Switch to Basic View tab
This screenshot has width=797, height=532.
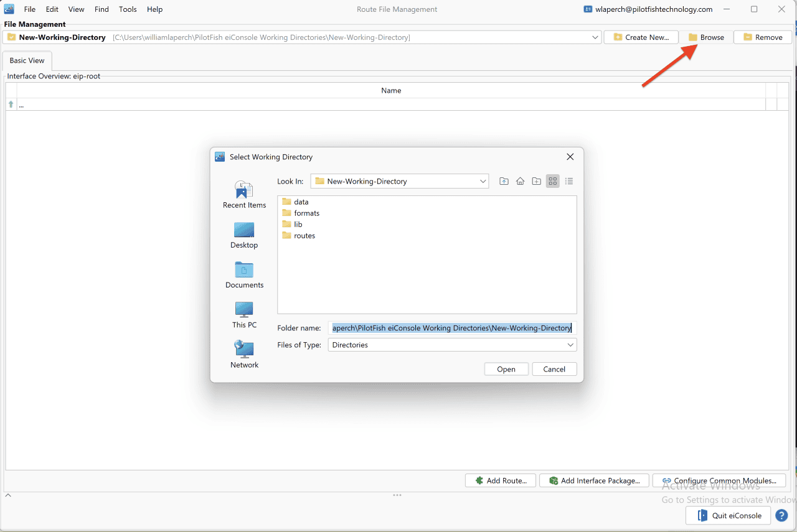[x=27, y=60]
